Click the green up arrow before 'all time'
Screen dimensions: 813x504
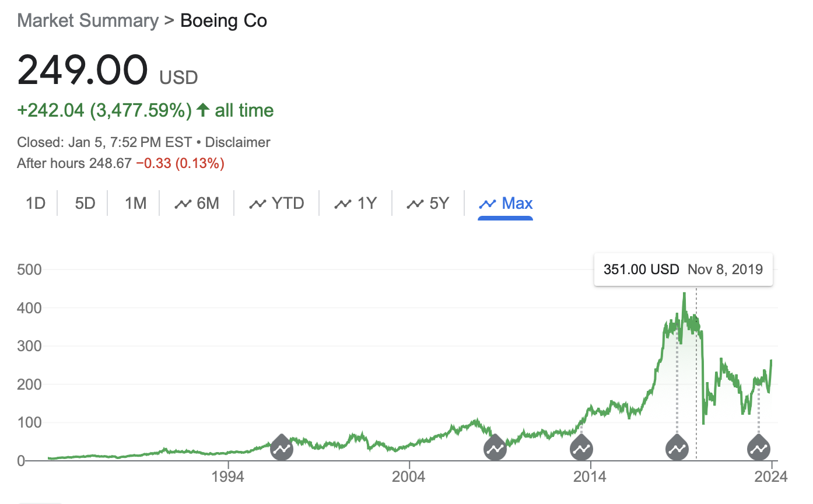tap(203, 110)
